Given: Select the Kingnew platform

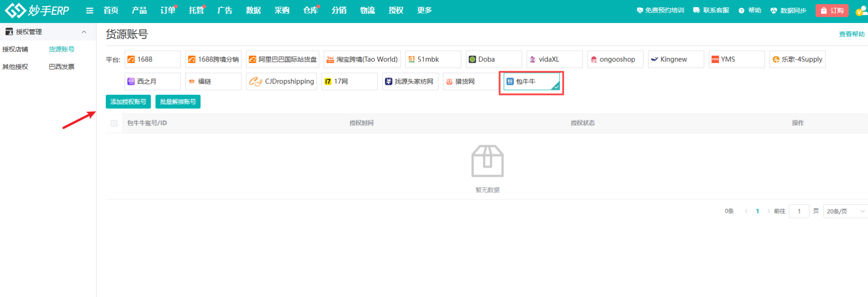Looking at the screenshot, I should [676, 59].
